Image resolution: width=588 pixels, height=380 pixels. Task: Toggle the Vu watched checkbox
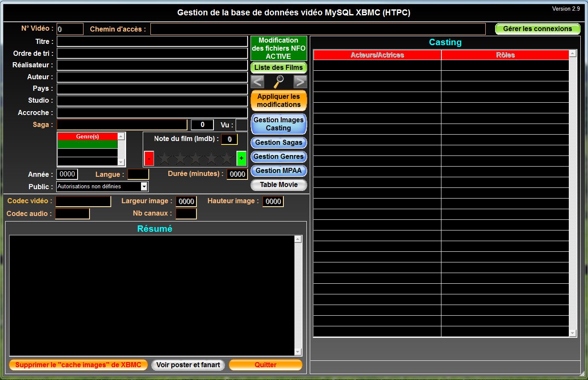pos(242,125)
